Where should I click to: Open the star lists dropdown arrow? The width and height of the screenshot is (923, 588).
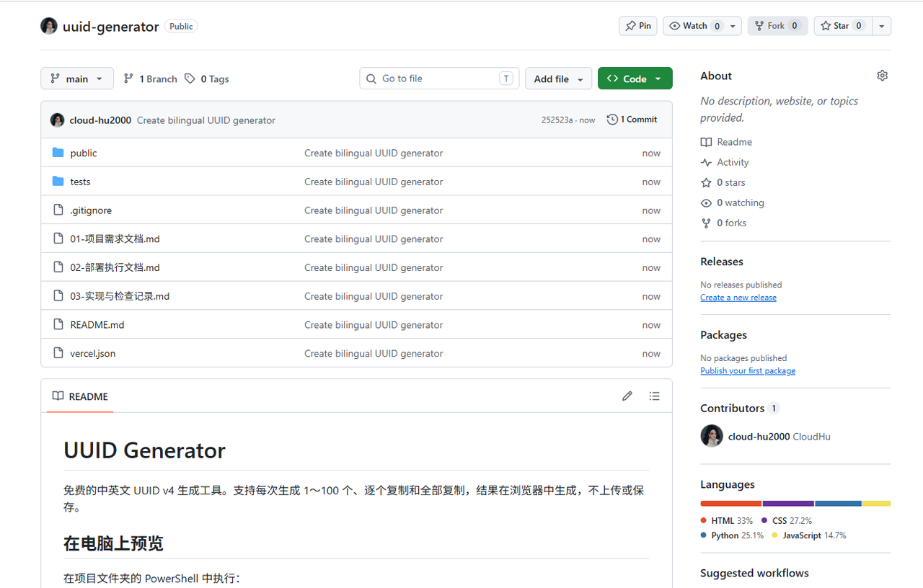881,26
